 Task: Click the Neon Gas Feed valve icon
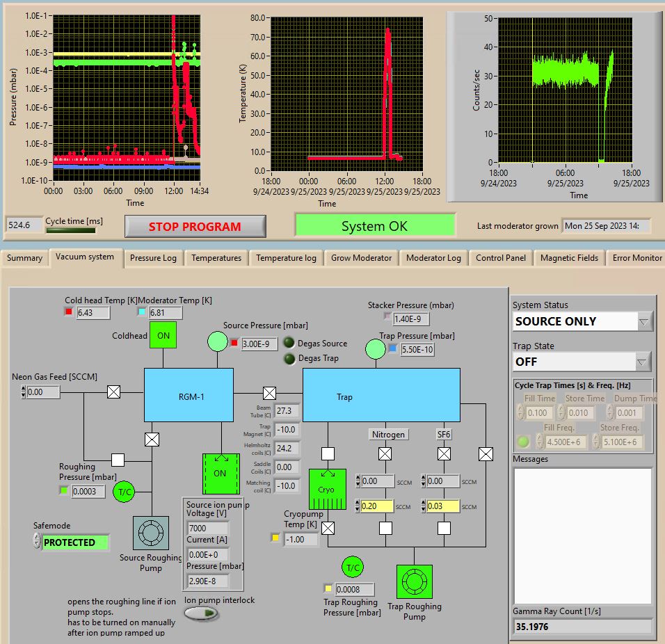tap(113, 392)
